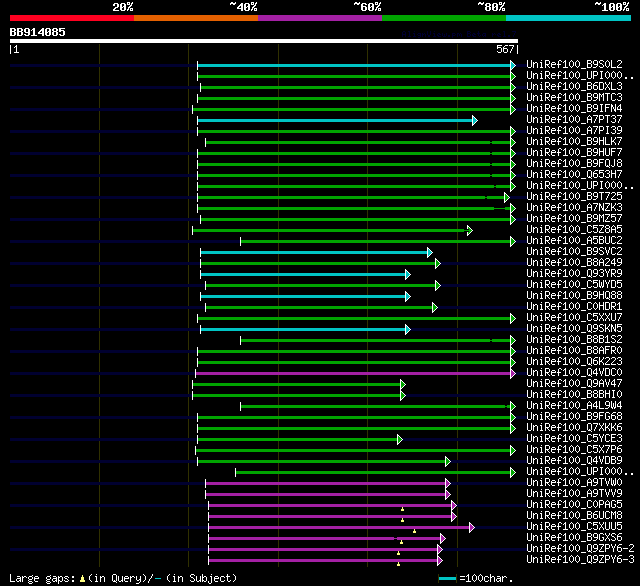Select the UniRef100_B8A249 label
Viewport: 640px width, 586px height.
point(574,263)
